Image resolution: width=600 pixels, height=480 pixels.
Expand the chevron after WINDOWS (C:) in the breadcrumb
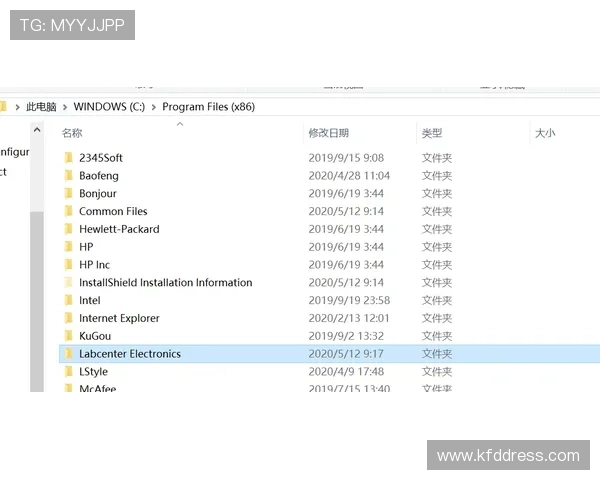point(153,107)
